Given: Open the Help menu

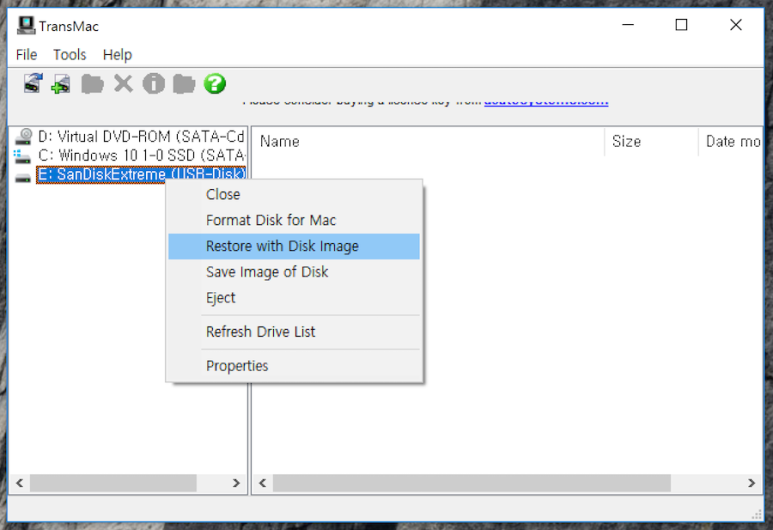Looking at the screenshot, I should click(x=117, y=55).
